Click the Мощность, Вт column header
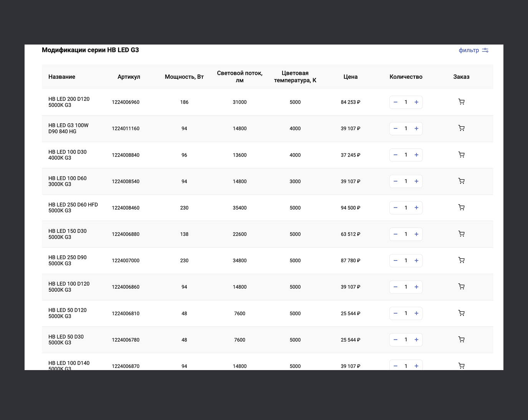Image resolution: width=528 pixels, height=420 pixels. (x=184, y=77)
